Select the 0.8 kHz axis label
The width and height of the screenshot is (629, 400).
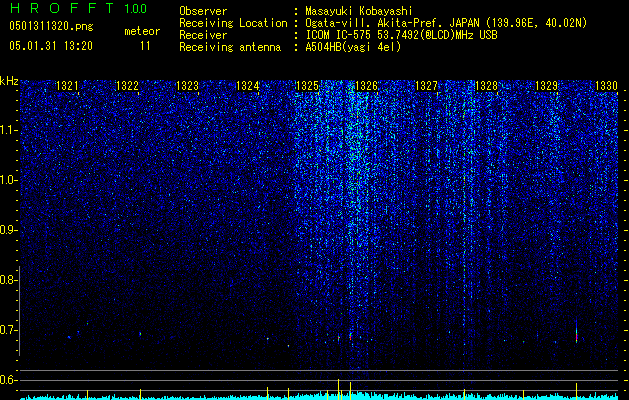coord(7,280)
